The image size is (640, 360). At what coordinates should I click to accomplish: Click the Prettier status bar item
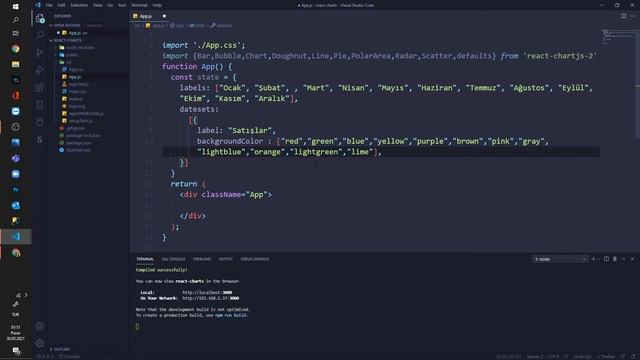pyautogui.click(x=606, y=357)
